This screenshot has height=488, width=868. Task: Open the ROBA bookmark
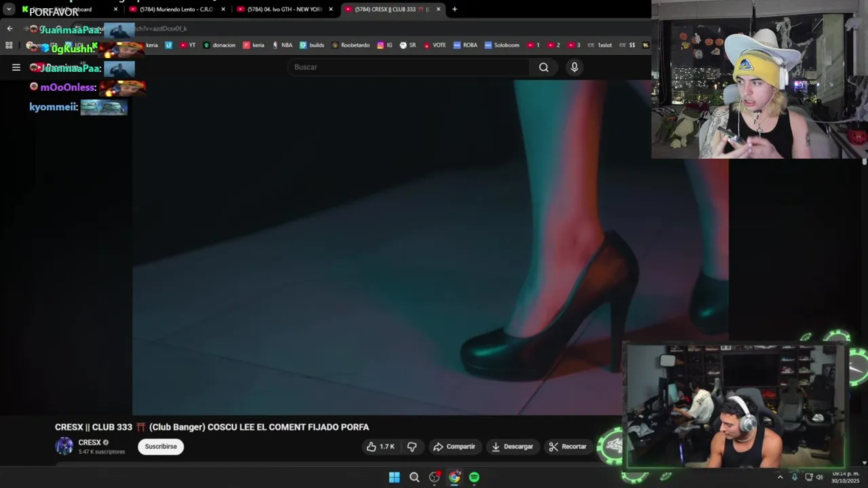click(x=466, y=45)
